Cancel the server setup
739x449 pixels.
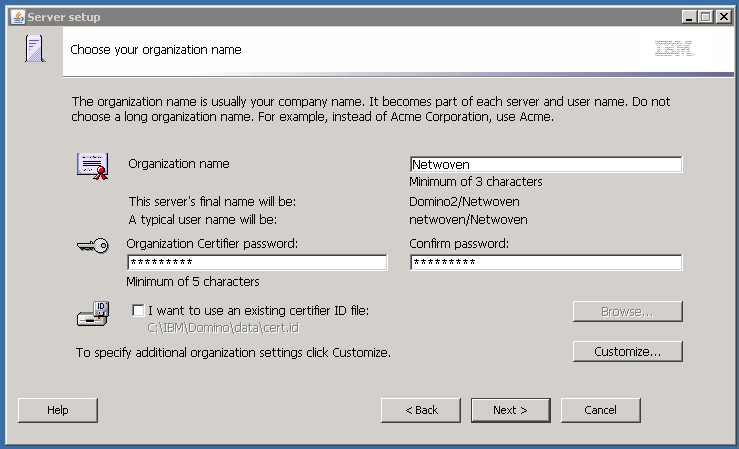pyautogui.click(x=600, y=410)
